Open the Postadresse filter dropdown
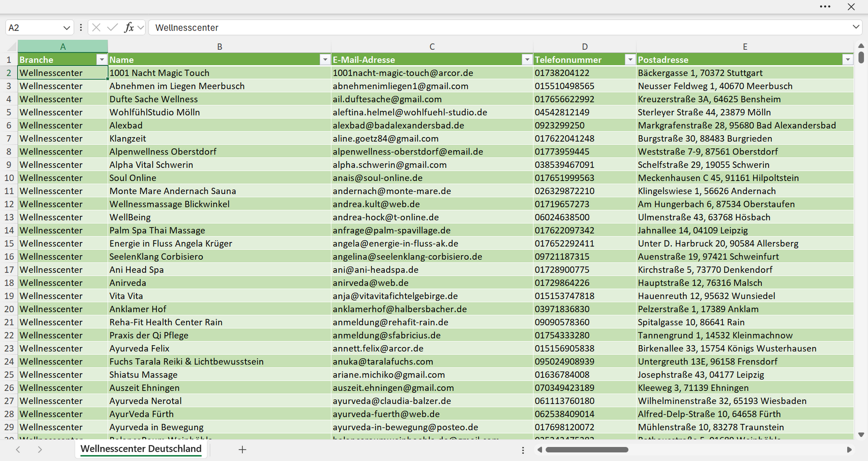Screen dimensions: 868x461 [x=848, y=59]
